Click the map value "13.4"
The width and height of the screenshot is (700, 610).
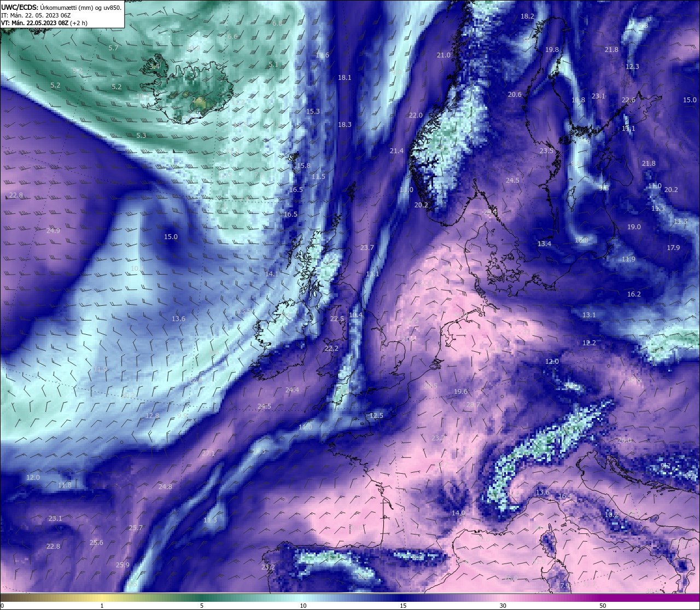coord(544,244)
